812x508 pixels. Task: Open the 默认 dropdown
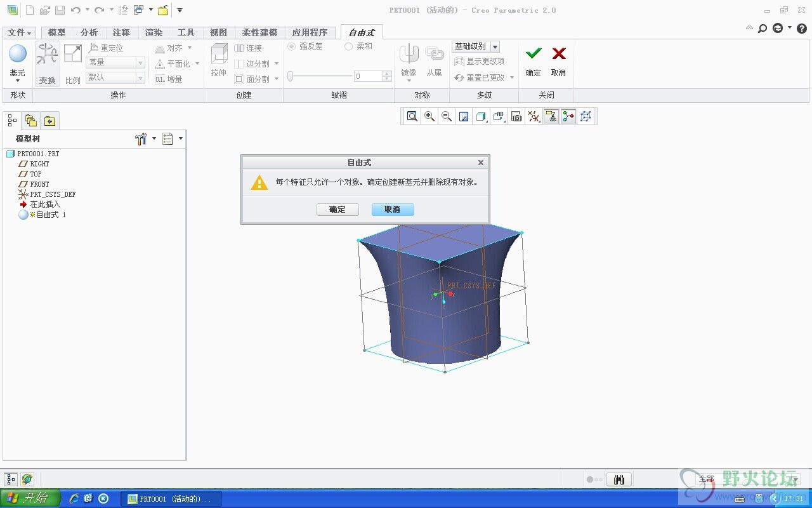point(115,77)
